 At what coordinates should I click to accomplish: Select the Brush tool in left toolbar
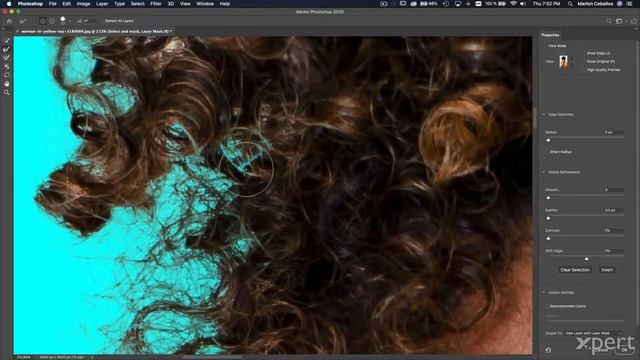click(7, 58)
